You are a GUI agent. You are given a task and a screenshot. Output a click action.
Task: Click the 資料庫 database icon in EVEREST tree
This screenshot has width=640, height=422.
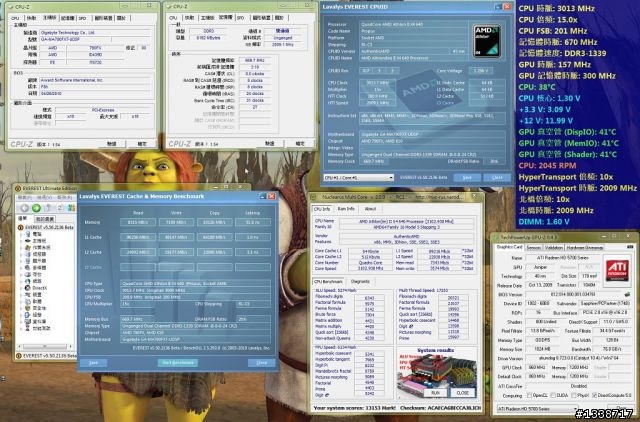click(28, 322)
